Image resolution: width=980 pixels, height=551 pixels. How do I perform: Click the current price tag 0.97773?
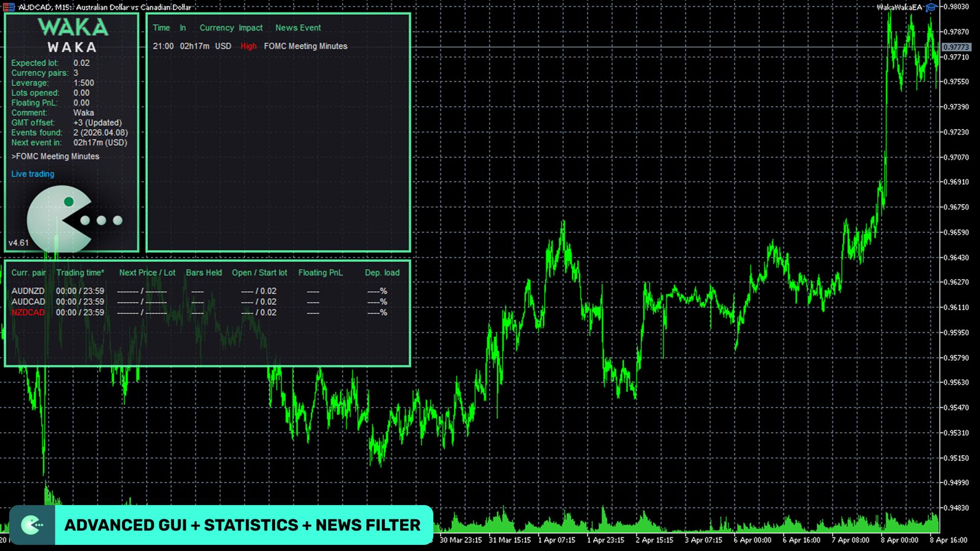tap(956, 47)
